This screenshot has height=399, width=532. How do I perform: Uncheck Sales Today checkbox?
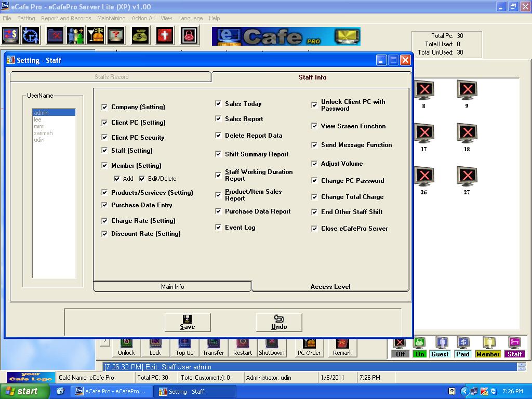[218, 103]
